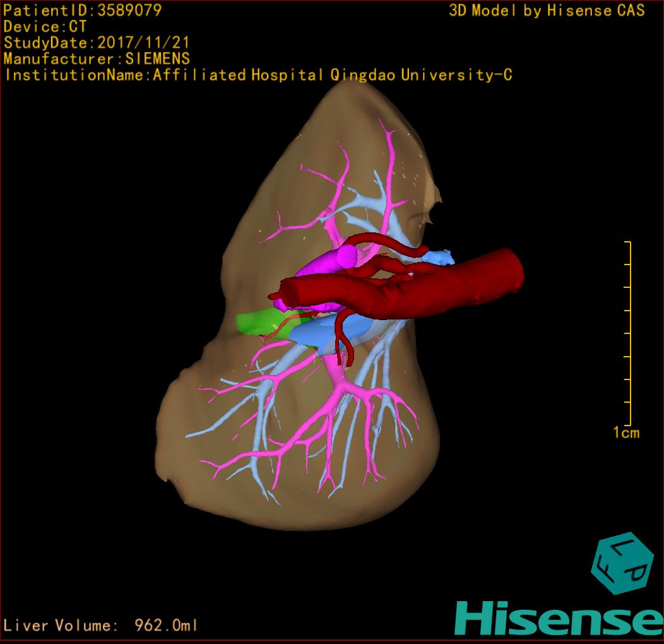Click the PatientID text line
Screen dimensions: 664x644
point(83,10)
